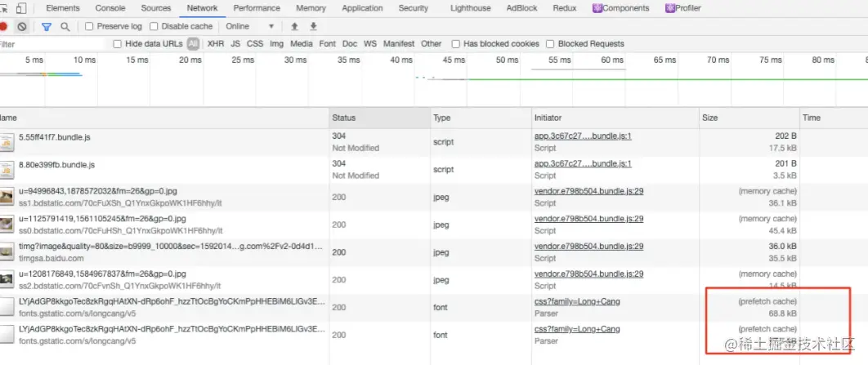Go to the Application tab

coord(362,8)
